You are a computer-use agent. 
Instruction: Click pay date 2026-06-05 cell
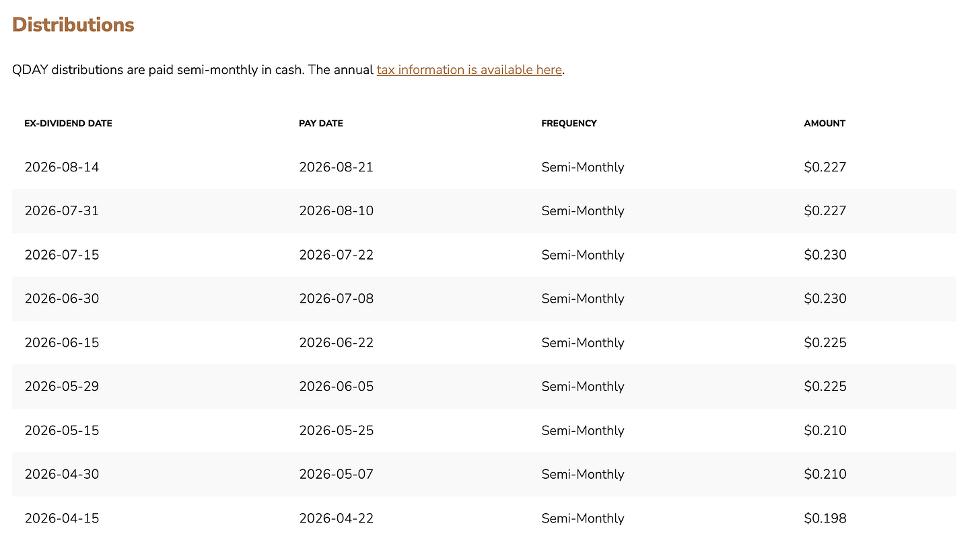[336, 387]
